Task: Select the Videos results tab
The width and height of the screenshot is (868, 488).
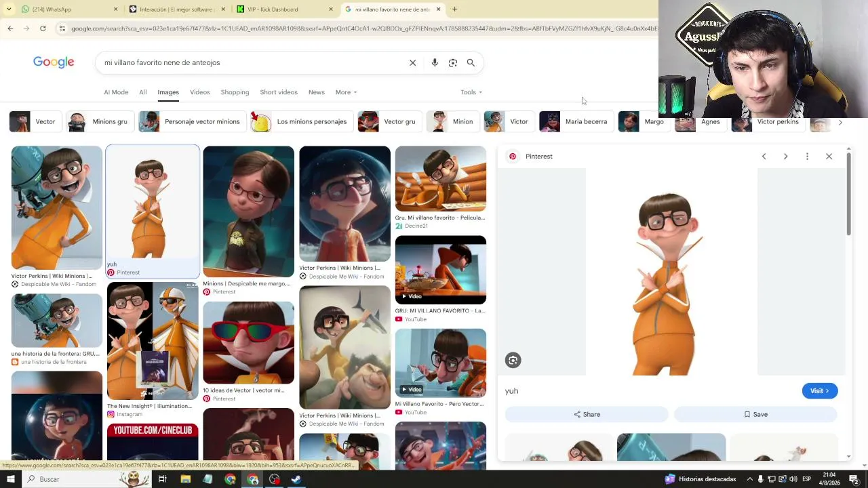Action: point(200,92)
